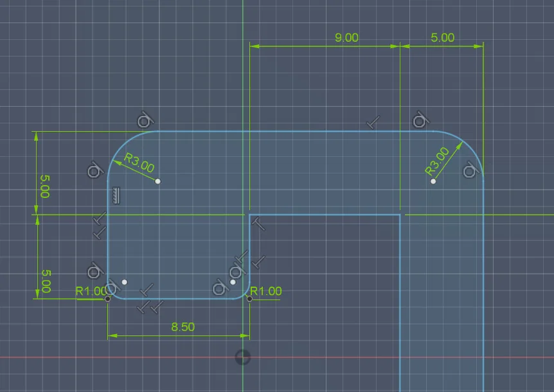
Task: Select center point of bottom-right R1.00 fillet
Action: pyautogui.click(x=233, y=282)
